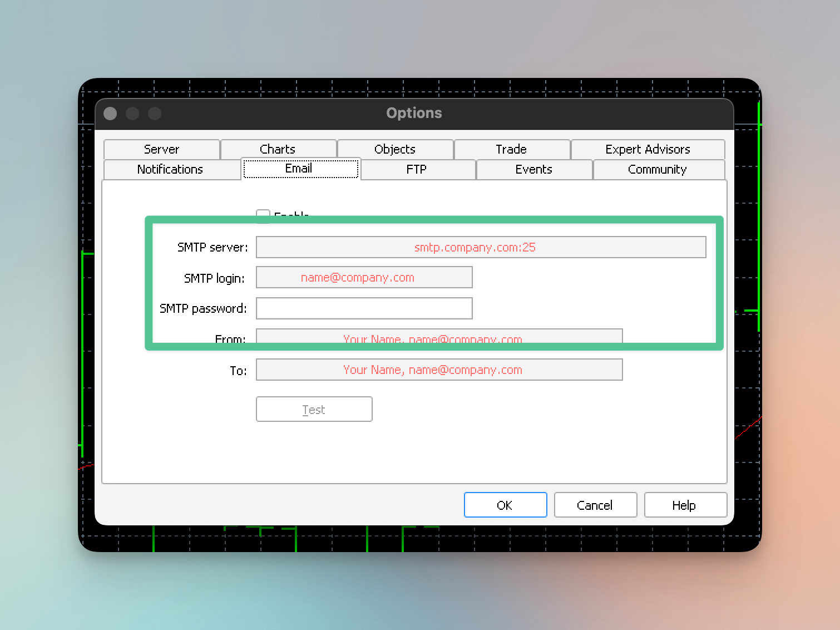Focus the SMTP login field
The height and width of the screenshot is (630, 840).
click(364, 277)
